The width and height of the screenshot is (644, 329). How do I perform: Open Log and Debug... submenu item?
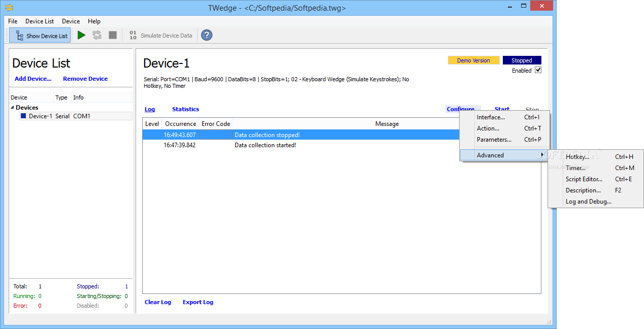[x=595, y=202]
